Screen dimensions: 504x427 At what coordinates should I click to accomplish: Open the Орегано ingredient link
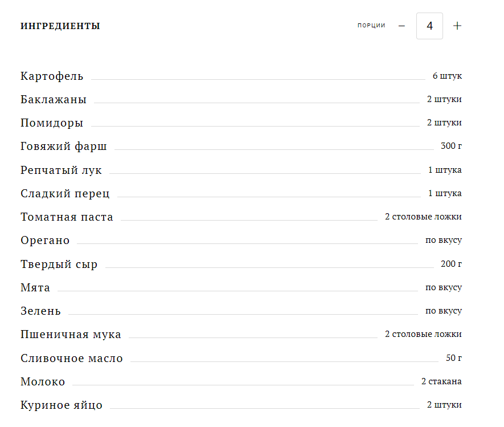tap(45, 241)
